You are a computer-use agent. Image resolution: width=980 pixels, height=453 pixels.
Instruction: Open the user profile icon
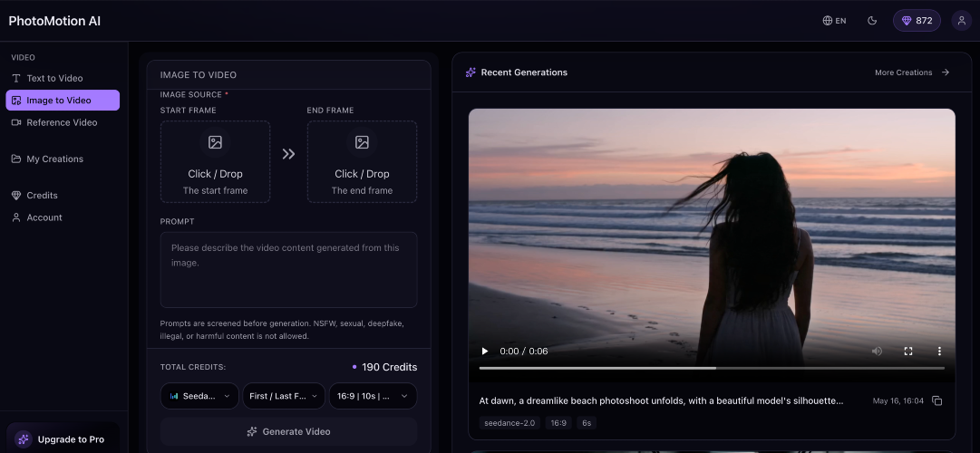[961, 21]
